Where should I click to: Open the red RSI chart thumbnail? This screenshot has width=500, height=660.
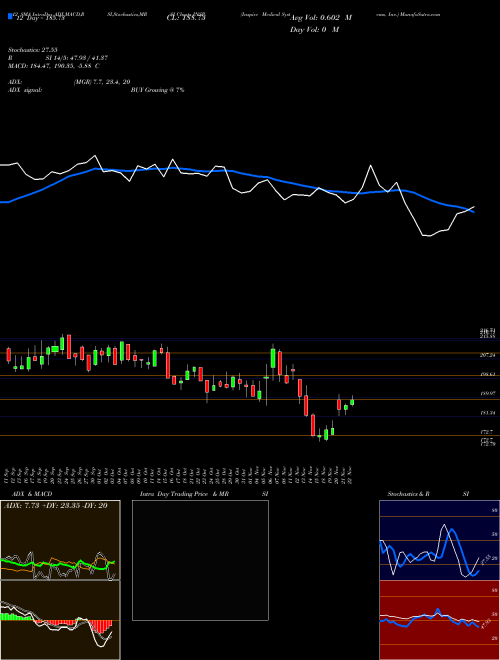click(439, 620)
